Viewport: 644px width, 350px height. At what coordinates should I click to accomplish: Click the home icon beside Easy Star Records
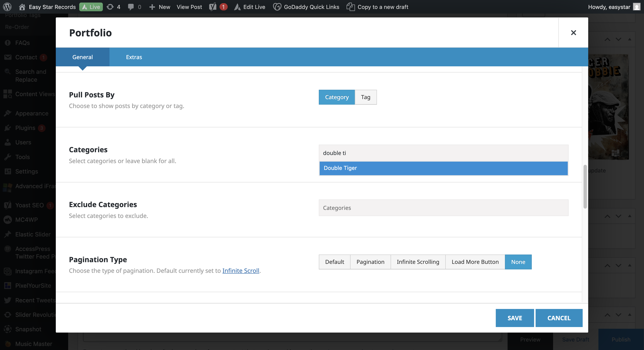click(22, 7)
